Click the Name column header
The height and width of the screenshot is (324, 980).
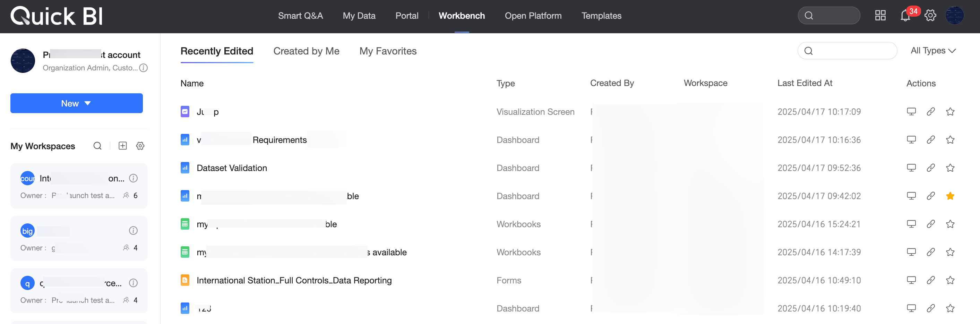192,83
